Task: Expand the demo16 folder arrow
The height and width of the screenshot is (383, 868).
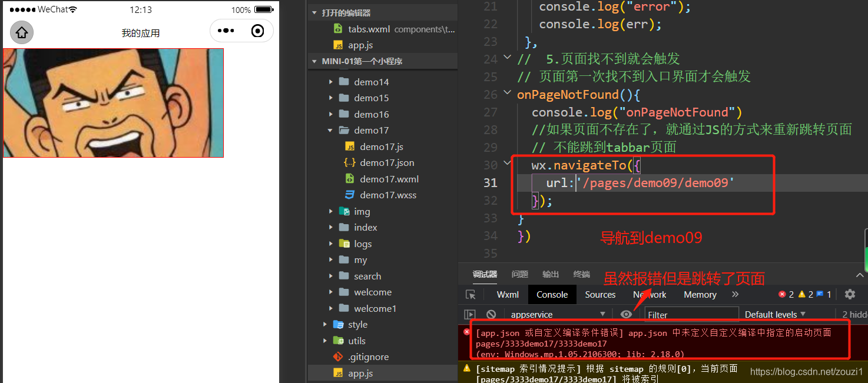Action: click(331, 114)
